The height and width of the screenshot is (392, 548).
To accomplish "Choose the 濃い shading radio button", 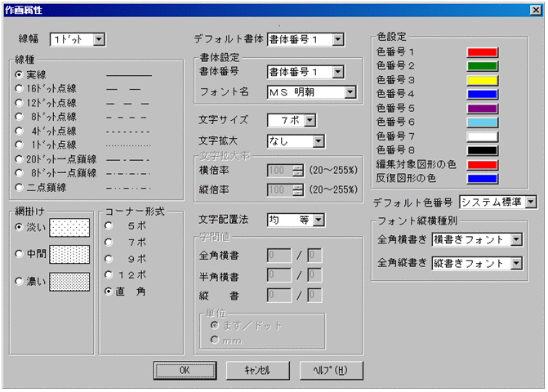I will 19,281.
